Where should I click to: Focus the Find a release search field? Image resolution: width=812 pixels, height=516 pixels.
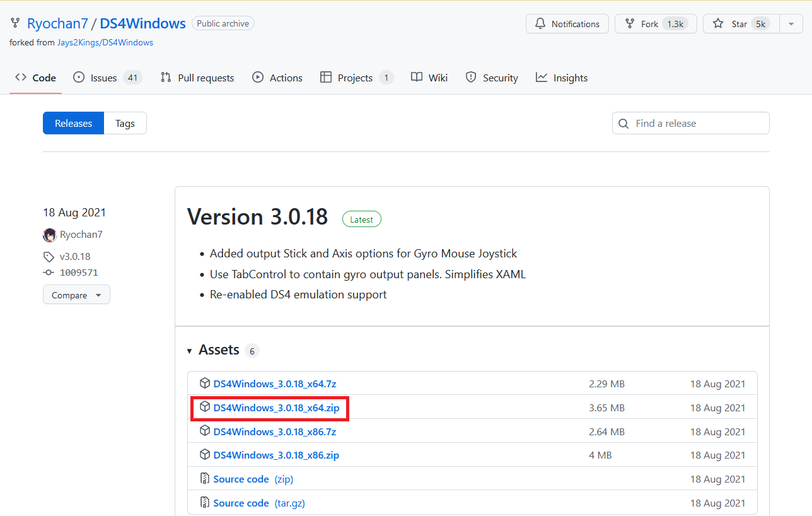(691, 124)
